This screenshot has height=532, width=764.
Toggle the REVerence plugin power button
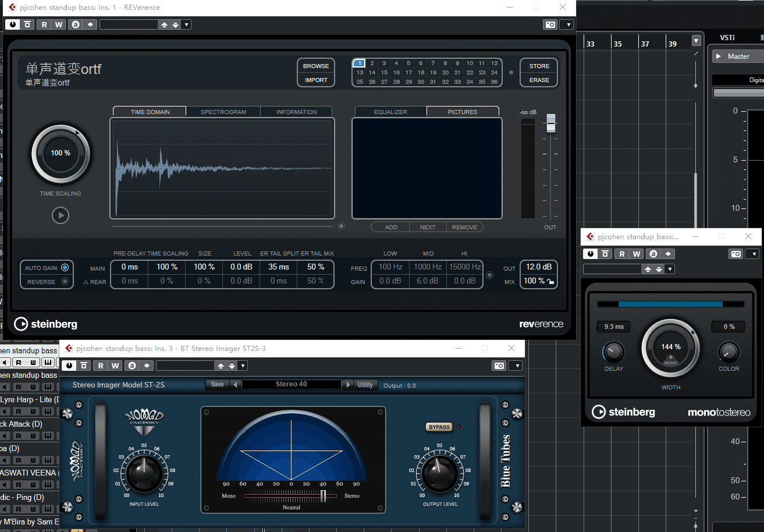click(13, 24)
